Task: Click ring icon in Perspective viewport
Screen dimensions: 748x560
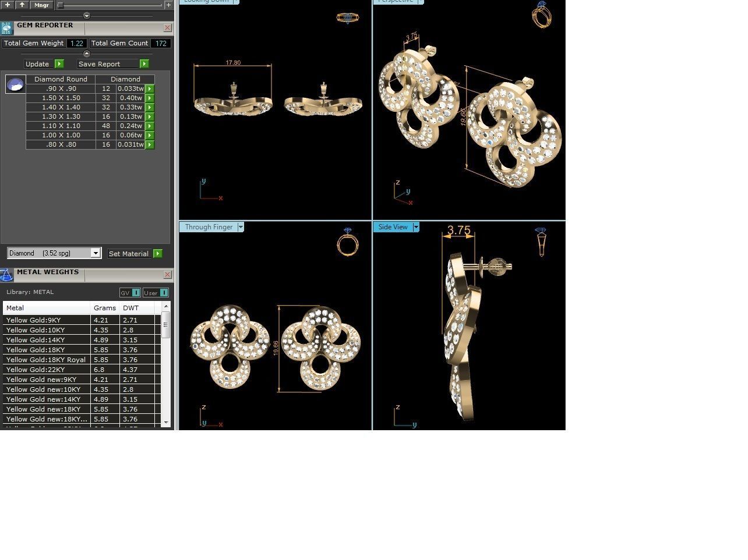Action: (x=542, y=15)
